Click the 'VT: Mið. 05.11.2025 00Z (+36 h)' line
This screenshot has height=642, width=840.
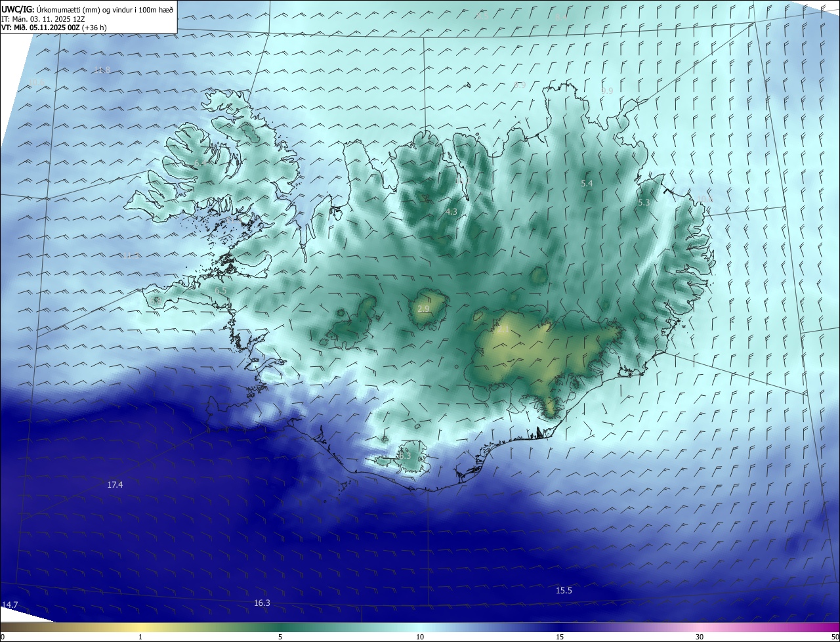pos(54,28)
